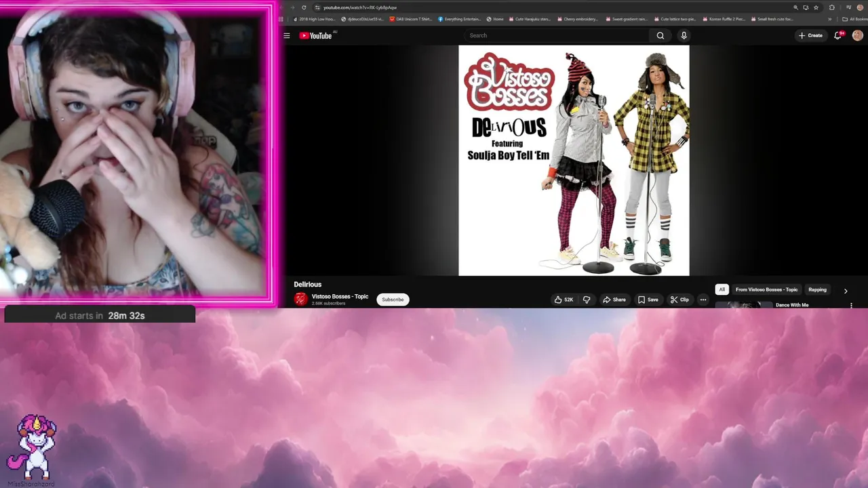The height and width of the screenshot is (488, 868).
Task: Select the 'Rapping' filter chip
Action: 817,289
